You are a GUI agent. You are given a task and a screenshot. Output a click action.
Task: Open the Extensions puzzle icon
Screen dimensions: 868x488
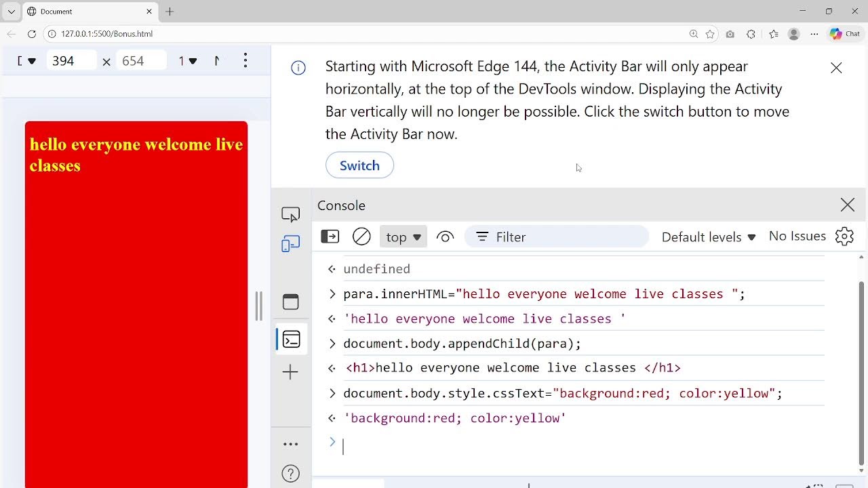[751, 34]
